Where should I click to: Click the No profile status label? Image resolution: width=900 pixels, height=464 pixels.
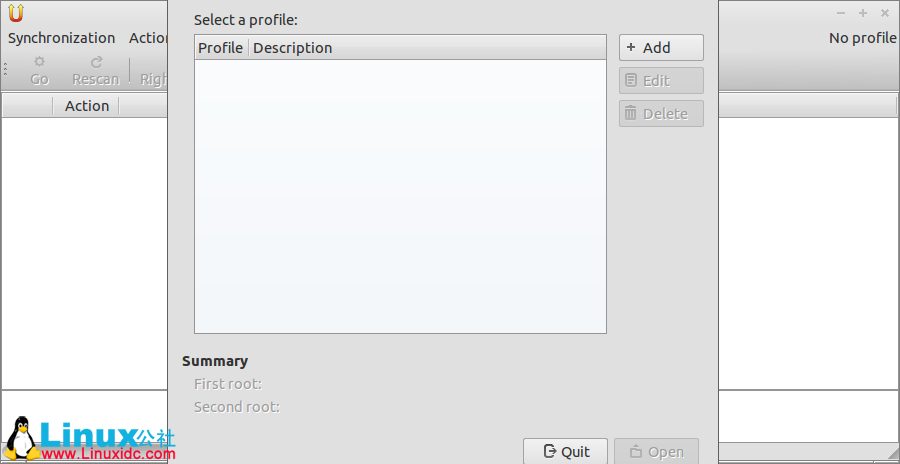click(862, 38)
